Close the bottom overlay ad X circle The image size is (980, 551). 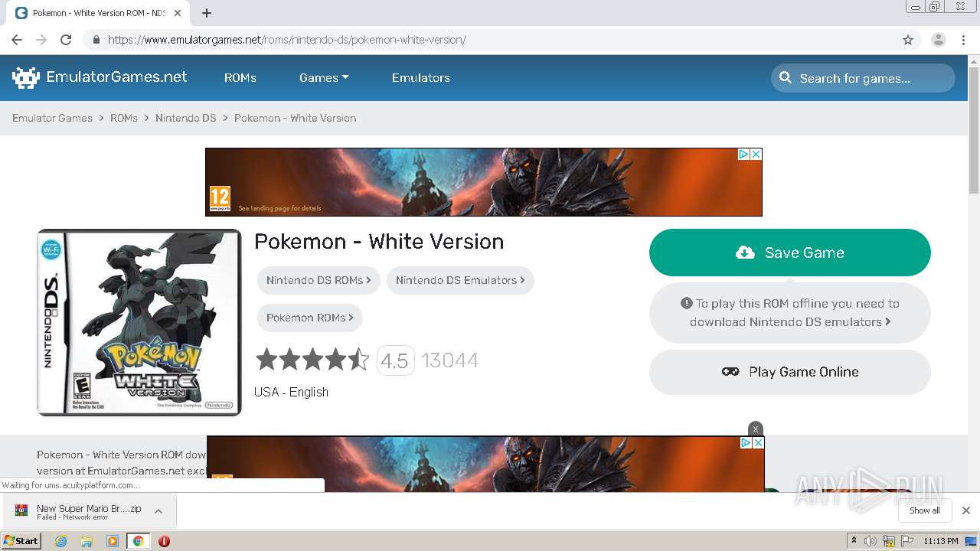[756, 429]
